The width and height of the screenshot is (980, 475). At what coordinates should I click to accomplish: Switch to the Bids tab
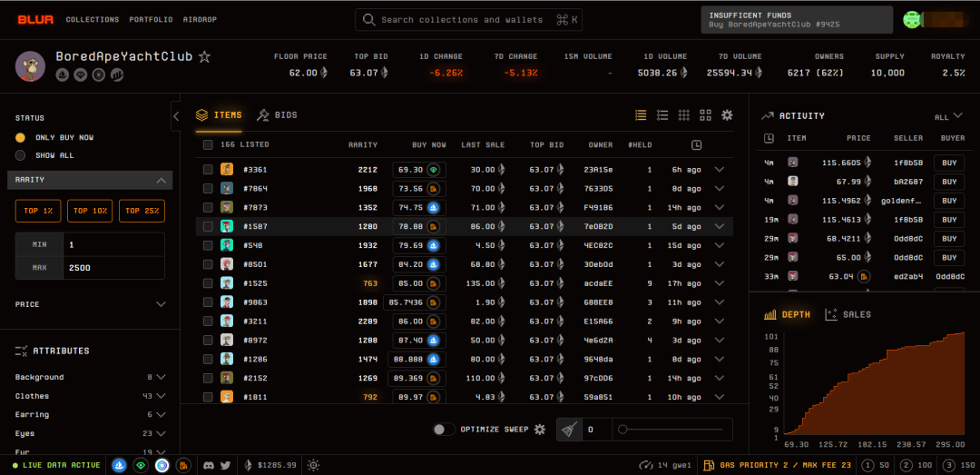click(x=277, y=115)
